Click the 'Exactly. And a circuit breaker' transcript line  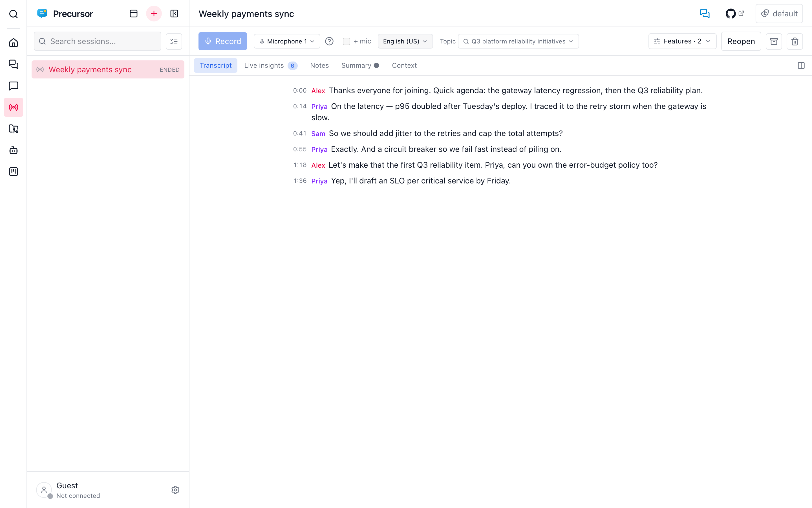click(x=446, y=149)
